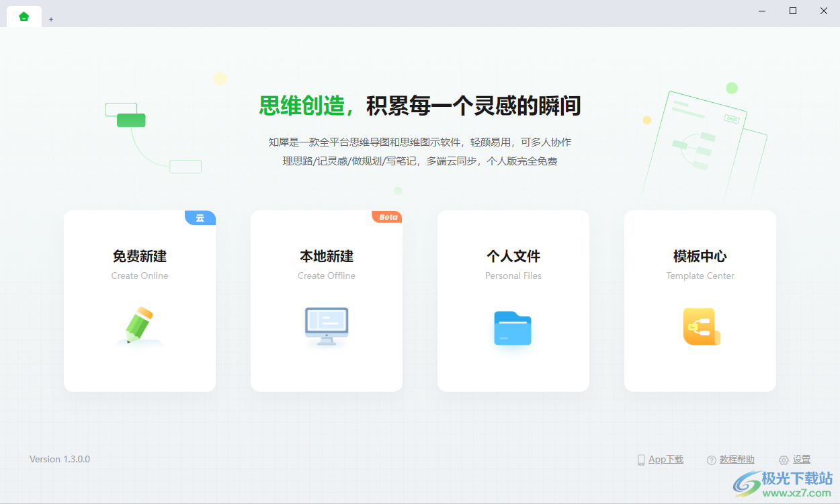Click the description line starting 知犀是一款
Screen dimensions: 840x504
coord(420,142)
